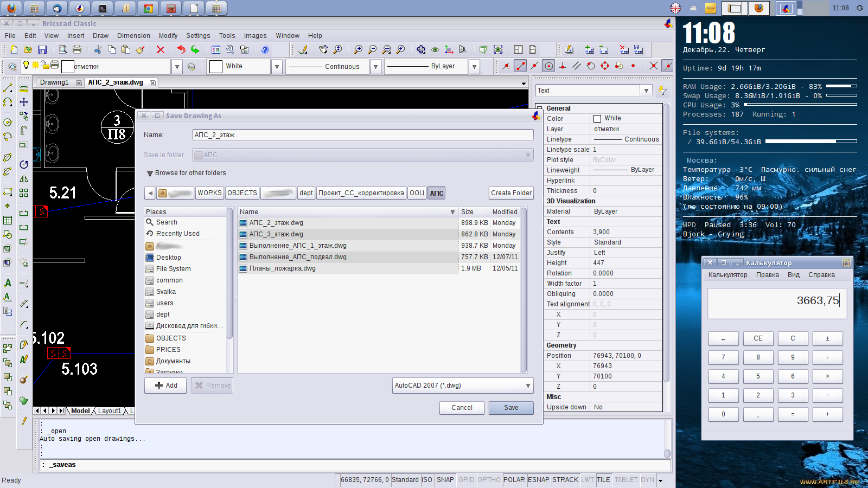The height and width of the screenshot is (488, 868).
Task: Toggle the Endpoint entity snap
Action: 520,66
